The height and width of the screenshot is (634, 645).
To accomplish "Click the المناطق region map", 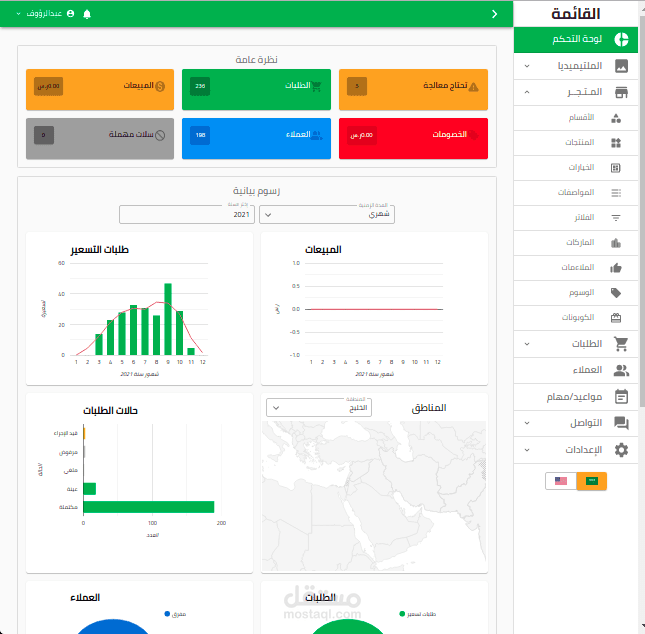I will [374, 496].
